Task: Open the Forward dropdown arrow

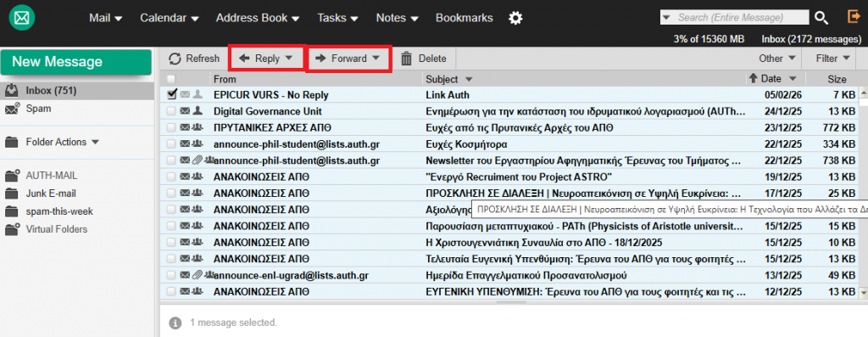Action: click(x=376, y=59)
